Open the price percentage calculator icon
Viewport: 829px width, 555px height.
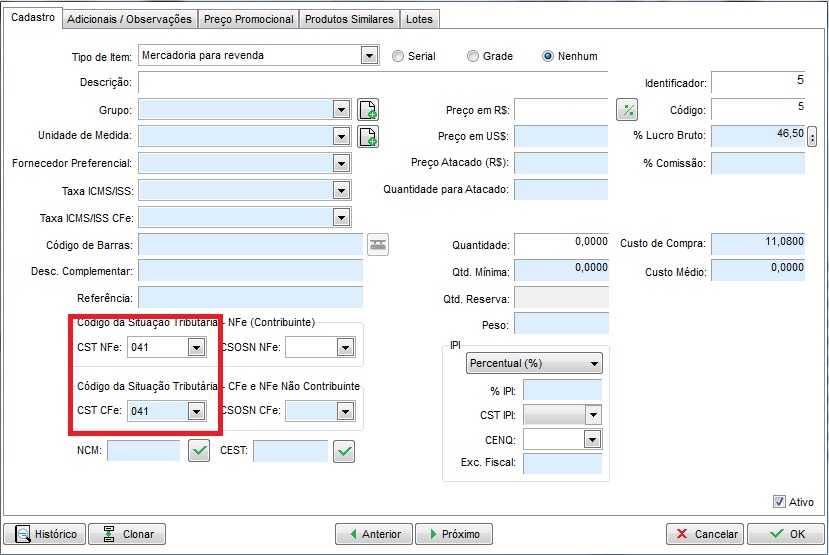pyautogui.click(x=627, y=110)
